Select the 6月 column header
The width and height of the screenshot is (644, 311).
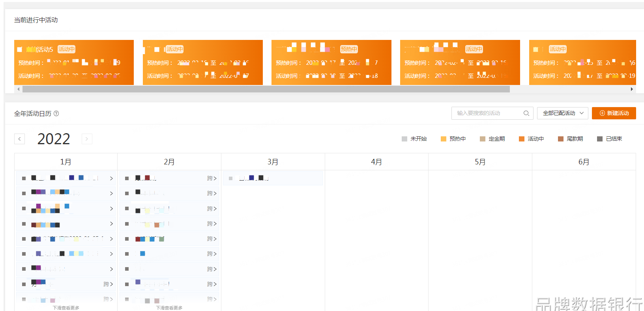point(584,162)
